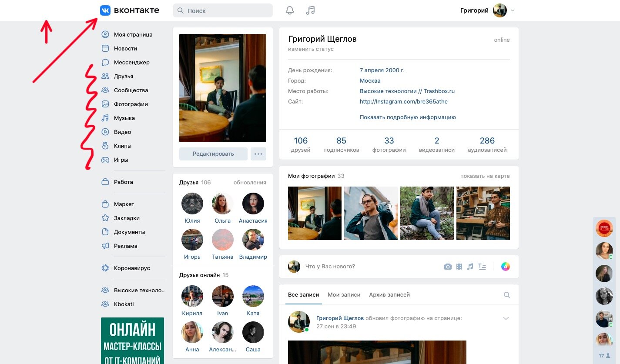
Task: Click показать на карте link
Action: tap(485, 176)
